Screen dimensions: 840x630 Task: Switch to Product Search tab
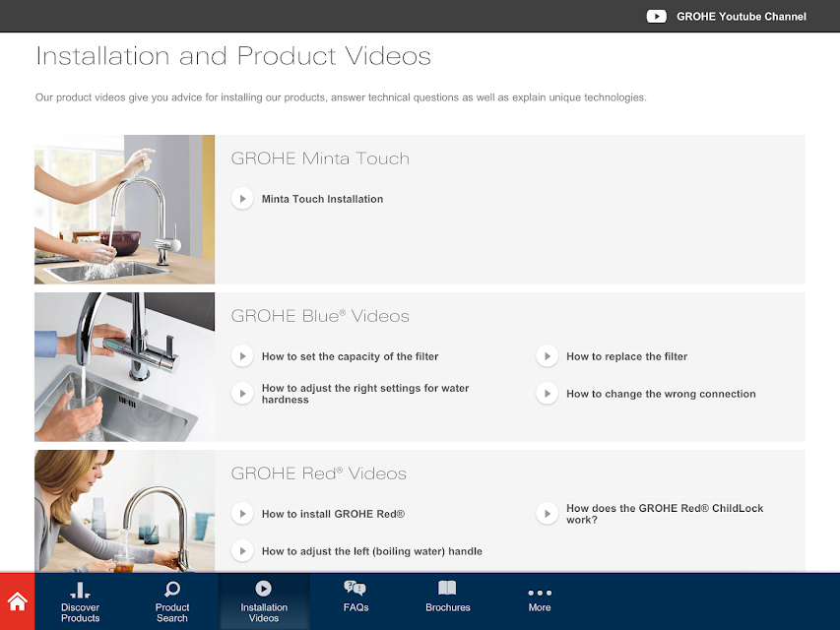click(172, 601)
